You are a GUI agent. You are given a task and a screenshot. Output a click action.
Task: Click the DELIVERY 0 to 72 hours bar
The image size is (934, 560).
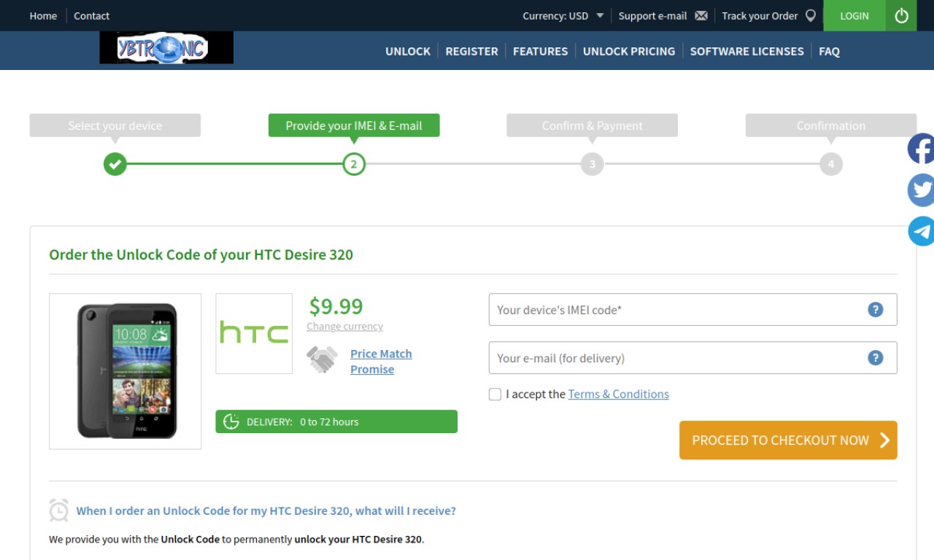coord(336,421)
